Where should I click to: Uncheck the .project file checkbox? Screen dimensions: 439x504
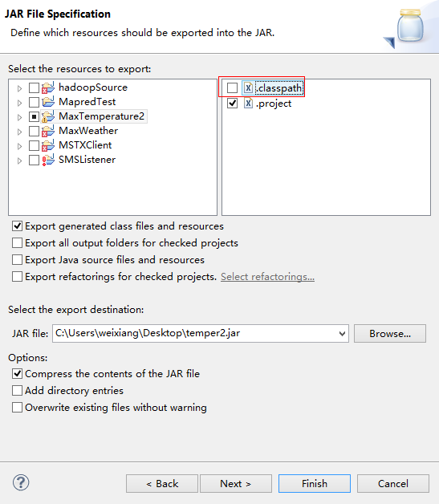pos(233,104)
